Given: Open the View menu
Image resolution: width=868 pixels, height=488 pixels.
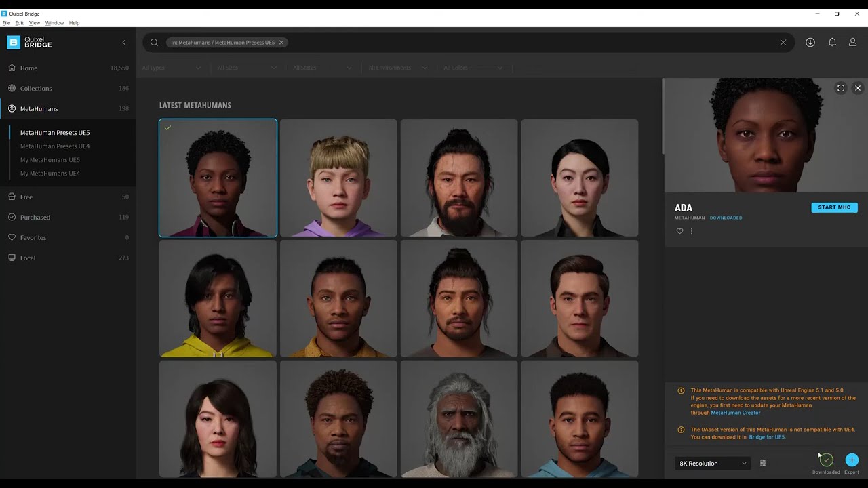Looking at the screenshot, I should point(35,23).
